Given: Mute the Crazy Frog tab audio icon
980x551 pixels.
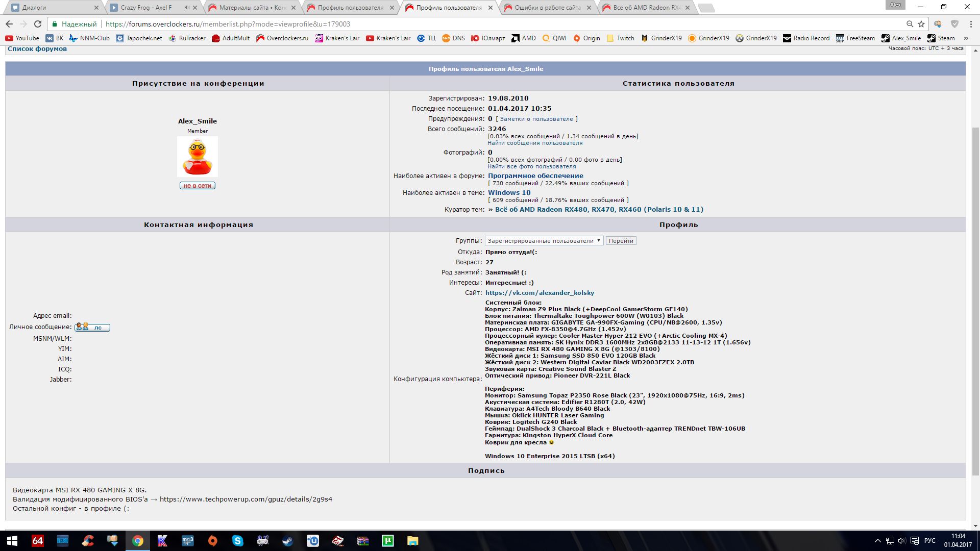Looking at the screenshot, I should pos(187,8).
